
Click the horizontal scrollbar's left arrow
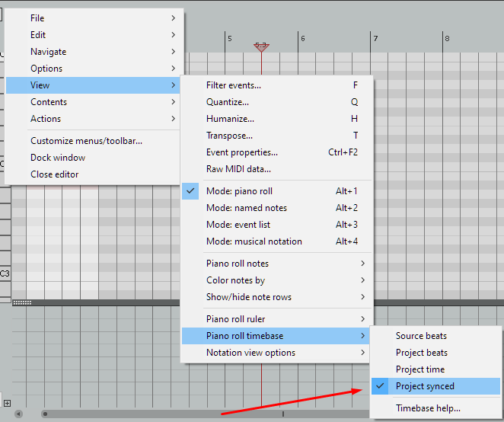(x=18, y=414)
